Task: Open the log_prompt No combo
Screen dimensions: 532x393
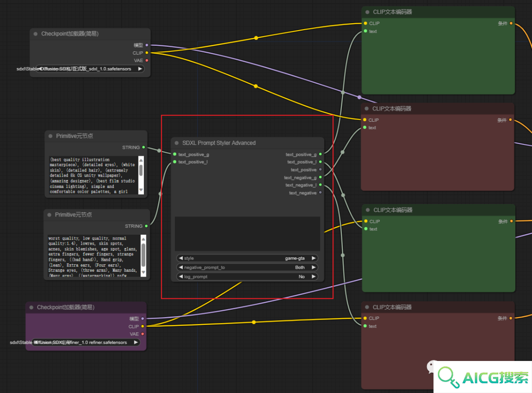Action: pyautogui.click(x=247, y=277)
